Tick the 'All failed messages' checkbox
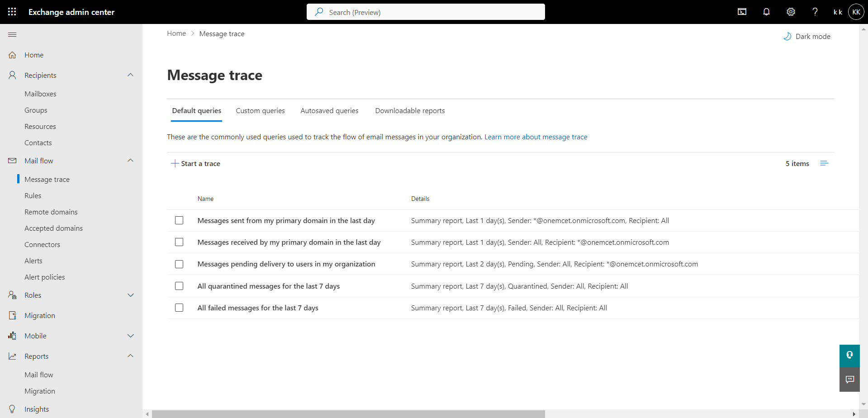Viewport: 868px width, 418px height. pos(179,308)
